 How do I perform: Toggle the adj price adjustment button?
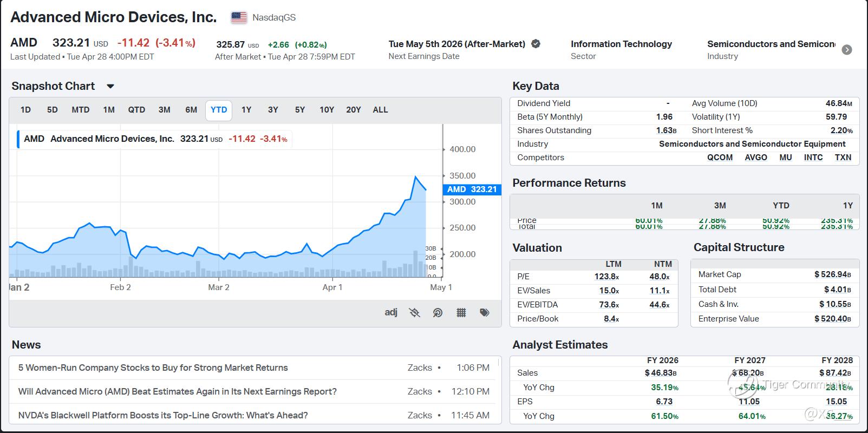click(391, 312)
